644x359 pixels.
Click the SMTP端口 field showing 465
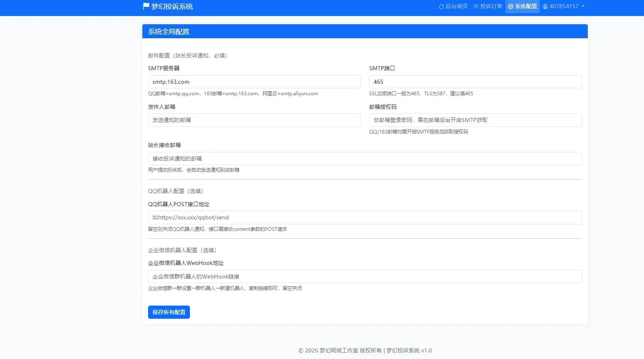pyautogui.click(x=475, y=82)
